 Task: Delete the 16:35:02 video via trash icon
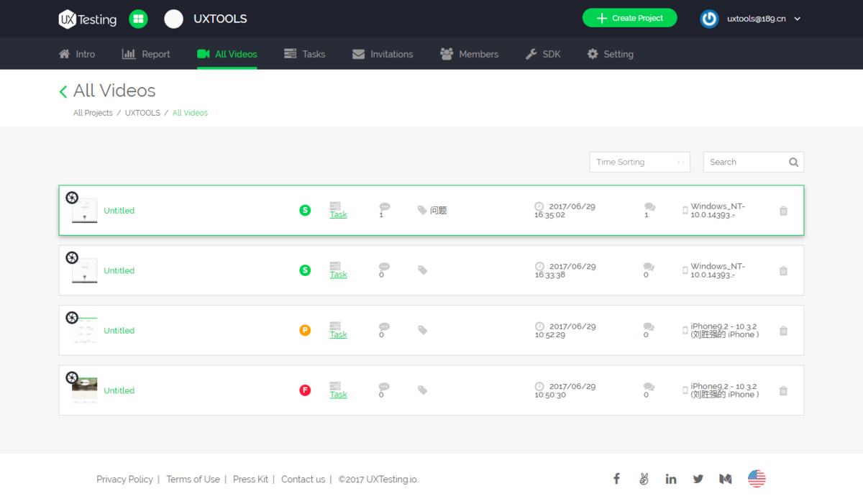(783, 211)
